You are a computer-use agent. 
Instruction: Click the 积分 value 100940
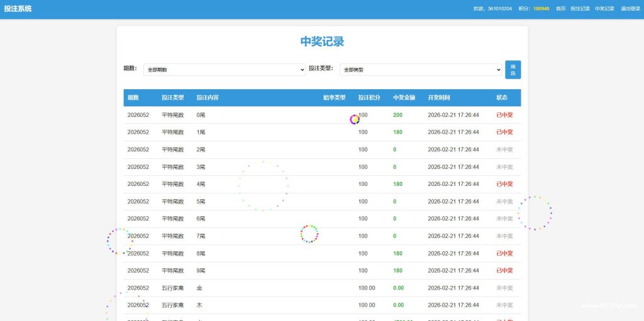[x=541, y=9]
